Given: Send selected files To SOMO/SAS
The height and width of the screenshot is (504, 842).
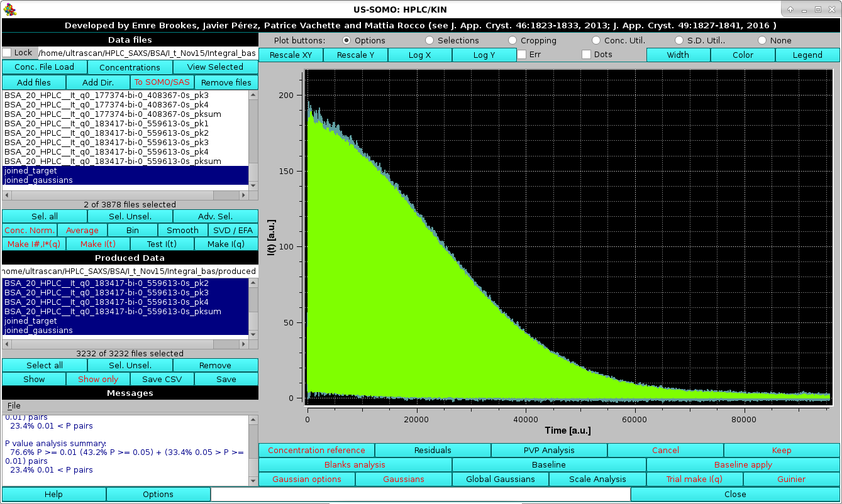Looking at the screenshot, I should [x=162, y=82].
